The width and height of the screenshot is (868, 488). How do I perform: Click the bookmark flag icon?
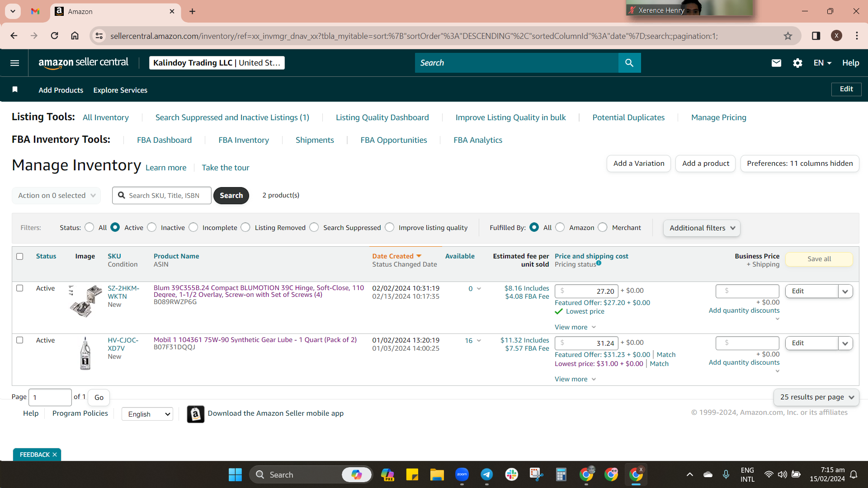(15, 89)
